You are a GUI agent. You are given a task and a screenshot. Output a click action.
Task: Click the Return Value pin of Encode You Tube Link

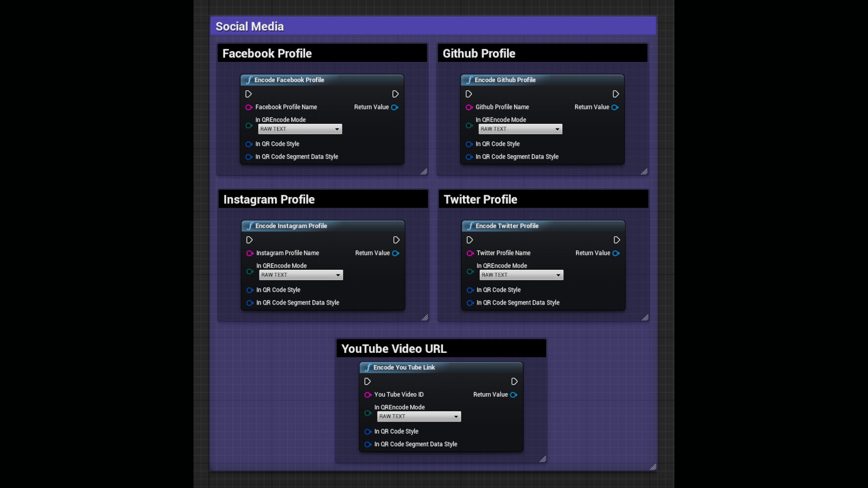[514, 394]
